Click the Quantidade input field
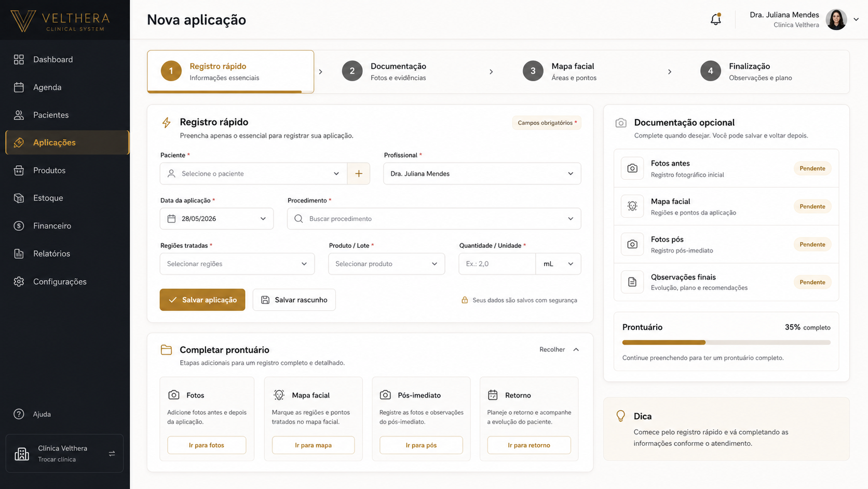The height and width of the screenshot is (489, 868). click(x=497, y=264)
